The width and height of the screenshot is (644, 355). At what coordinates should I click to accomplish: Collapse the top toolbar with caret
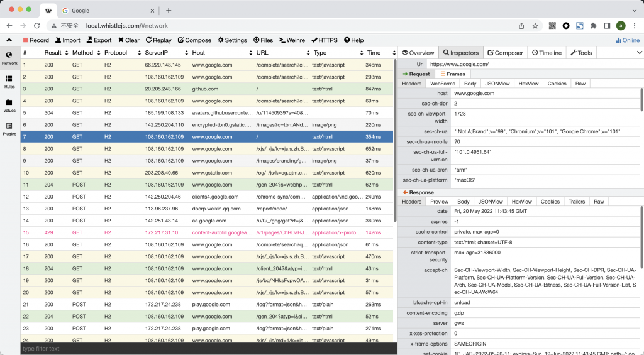point(9,40)
